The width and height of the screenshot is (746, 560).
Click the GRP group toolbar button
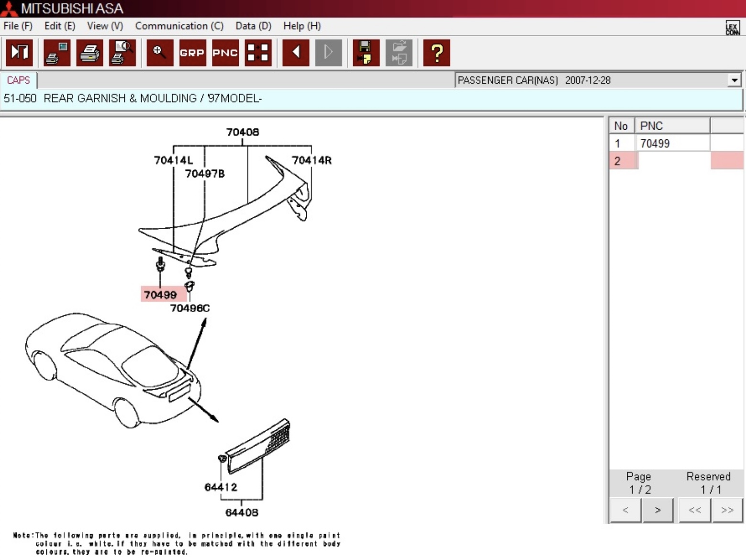tap(192, 53)
